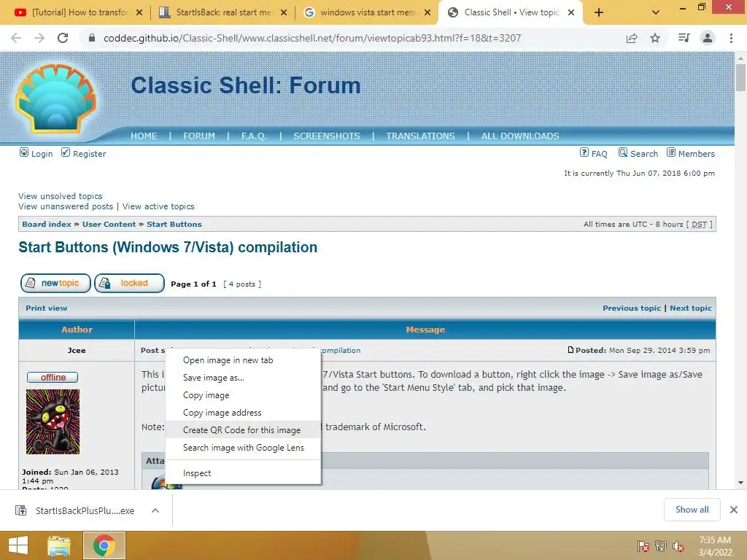Open Chrome three-dot menu
Viewport: 747px width, 560px height.
click(x=731, y=38)
